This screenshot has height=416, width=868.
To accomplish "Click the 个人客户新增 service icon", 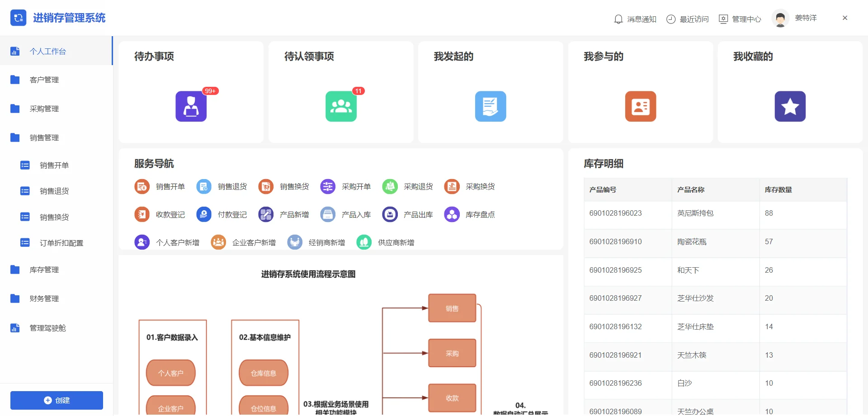I will pos(142,242).
